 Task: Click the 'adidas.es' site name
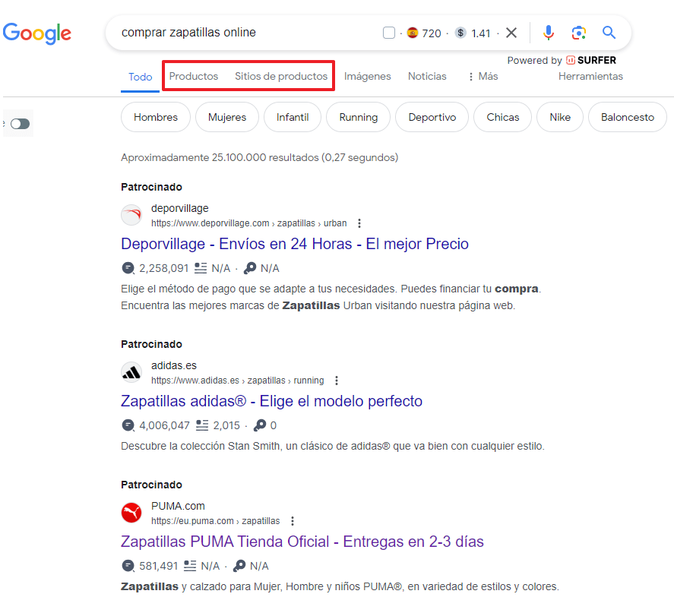click(x=174, y=365)
